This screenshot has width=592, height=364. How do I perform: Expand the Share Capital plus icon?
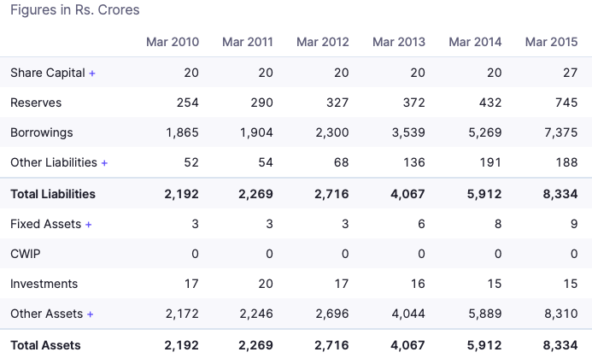92,73
